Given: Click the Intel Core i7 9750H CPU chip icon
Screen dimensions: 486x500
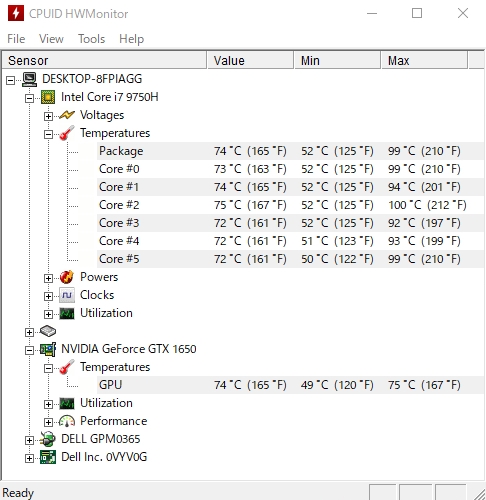Looking at the screenshot, I should tap(48, 97).
